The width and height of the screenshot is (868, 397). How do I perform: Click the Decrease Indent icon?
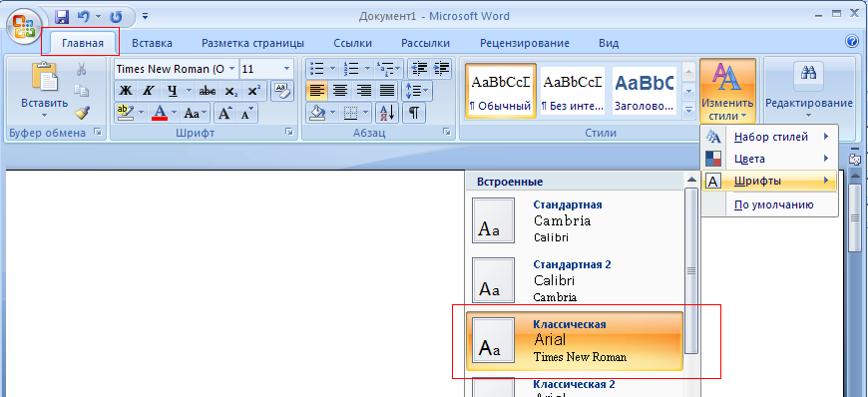click(x=420, y=69)
